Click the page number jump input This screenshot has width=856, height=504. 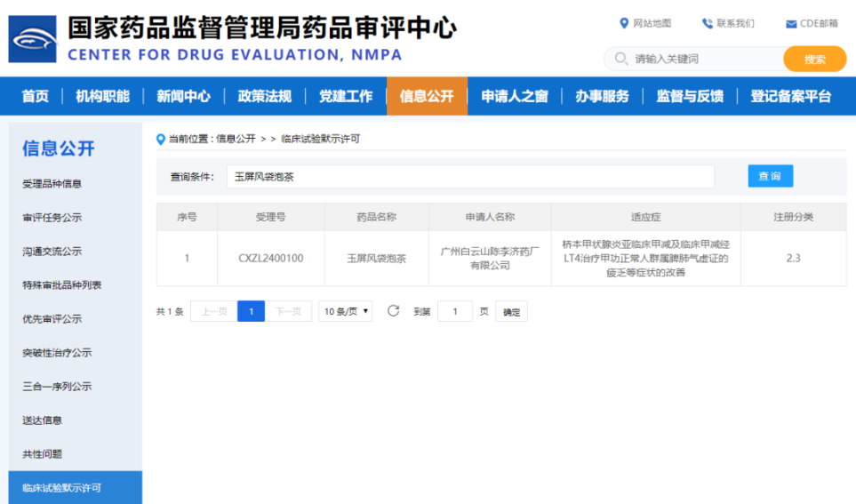point(454,311)
